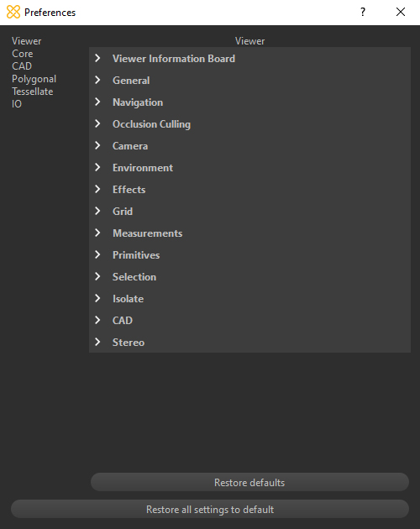Switch to the Polygonal preferences category
Viewport: 420px width, 529px height.
click(34, 79)
